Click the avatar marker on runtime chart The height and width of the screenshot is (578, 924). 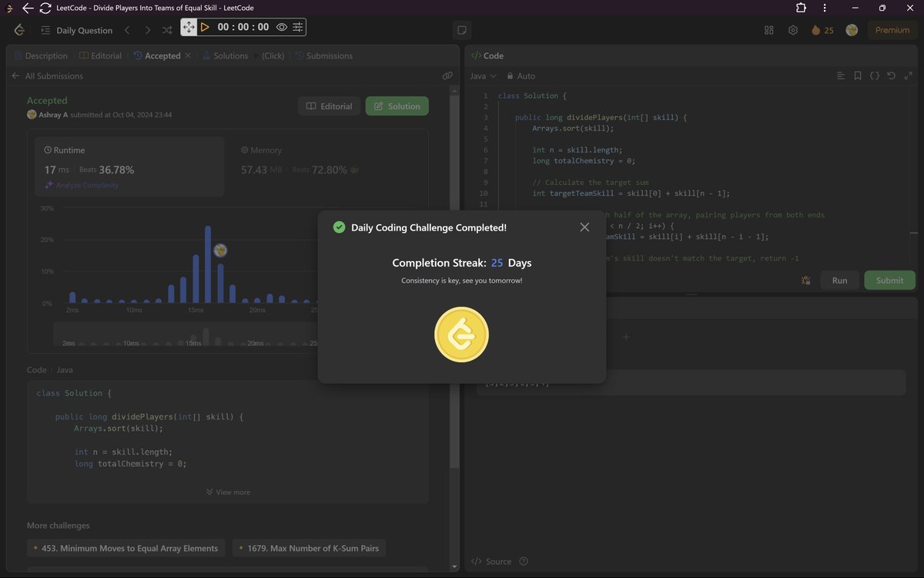pos(220,250)
